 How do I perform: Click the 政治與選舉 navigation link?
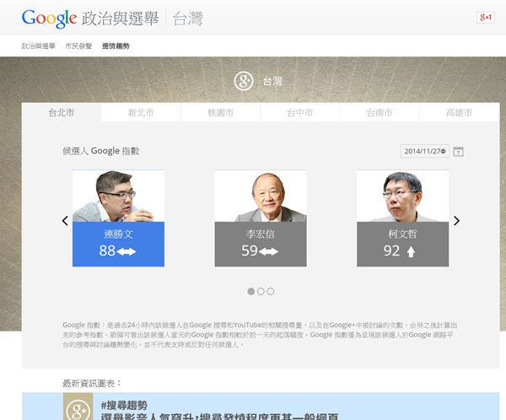click(39, 46)
